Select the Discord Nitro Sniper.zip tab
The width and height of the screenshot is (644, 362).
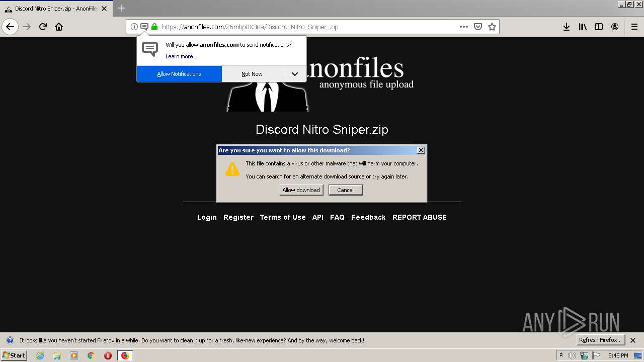tap(55, 9)
